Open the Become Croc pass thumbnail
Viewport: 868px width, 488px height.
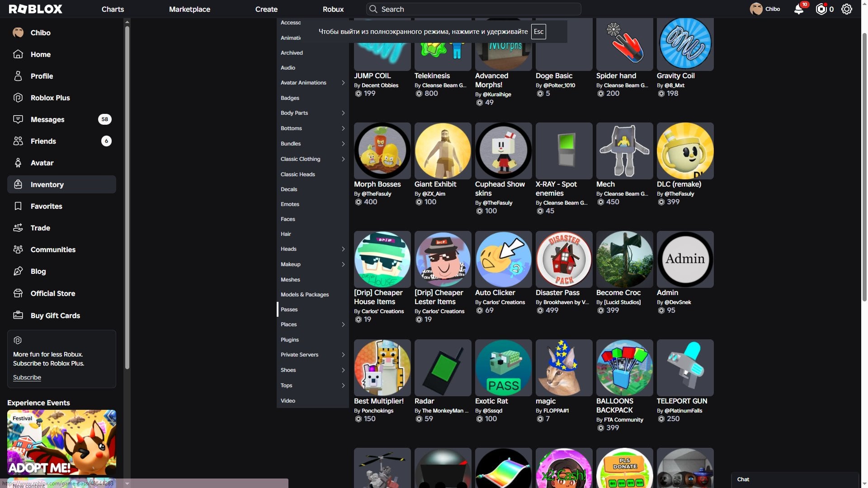625,259
